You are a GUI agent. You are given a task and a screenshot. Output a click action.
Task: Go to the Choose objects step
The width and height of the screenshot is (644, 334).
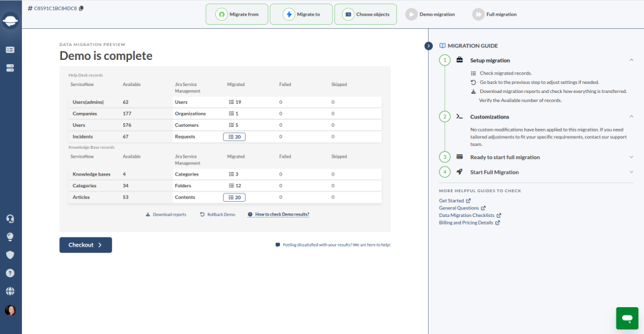[x=365, y=14]
